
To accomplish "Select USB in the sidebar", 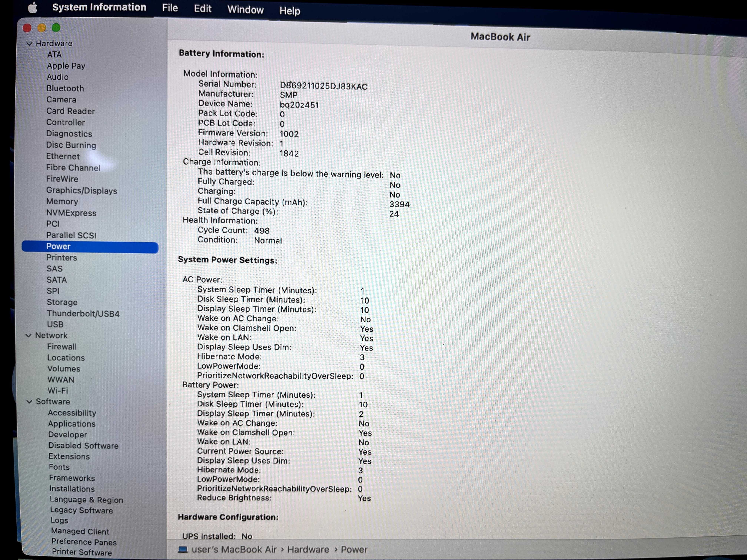I will 55,324.
